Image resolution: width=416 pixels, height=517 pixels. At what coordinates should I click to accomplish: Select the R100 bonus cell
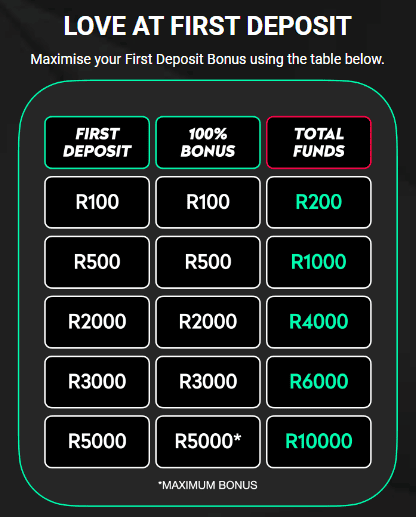click(208, 202)
